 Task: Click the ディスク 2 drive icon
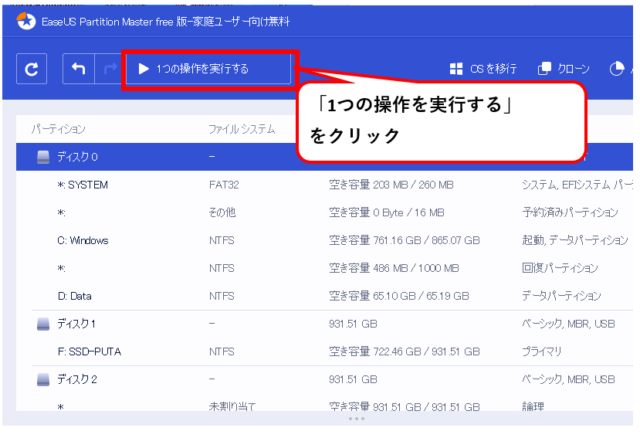43,380
